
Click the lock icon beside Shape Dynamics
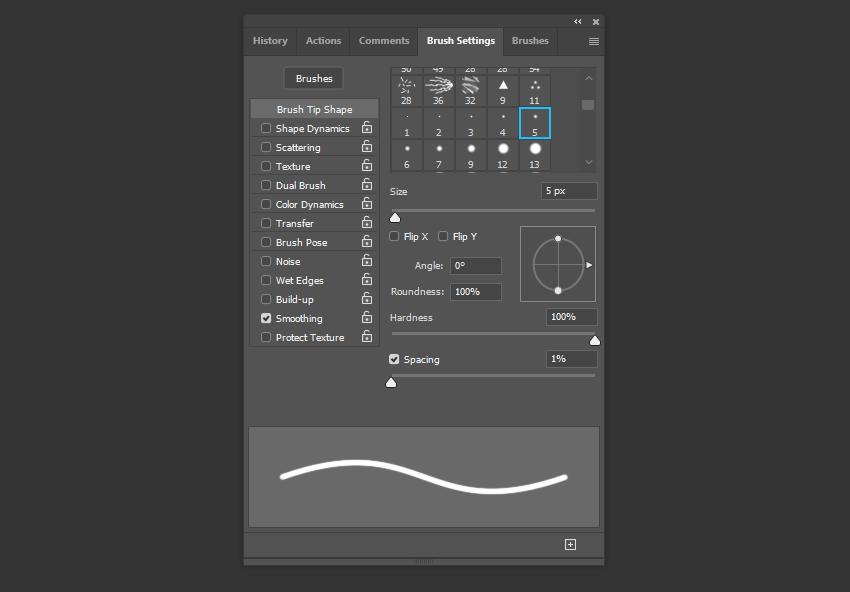coord(366,128)
